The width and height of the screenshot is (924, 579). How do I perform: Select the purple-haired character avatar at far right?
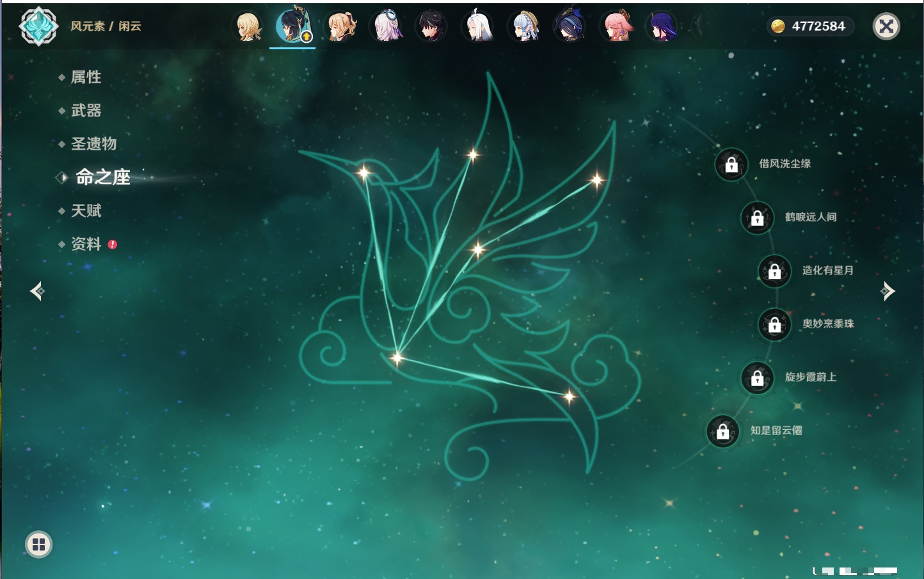coord(662,27)
